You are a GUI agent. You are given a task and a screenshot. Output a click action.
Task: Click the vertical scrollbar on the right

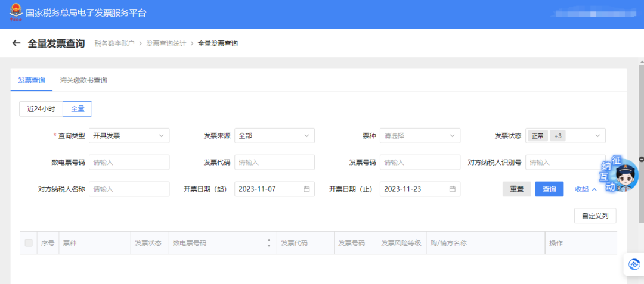click(641, 119)
